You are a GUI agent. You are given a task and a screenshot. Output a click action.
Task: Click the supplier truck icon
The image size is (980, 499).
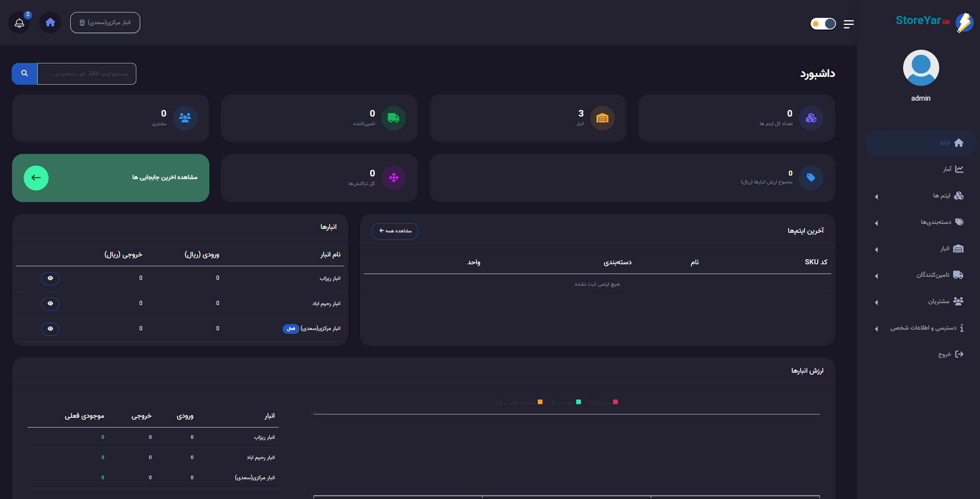(x=394, y=118)
